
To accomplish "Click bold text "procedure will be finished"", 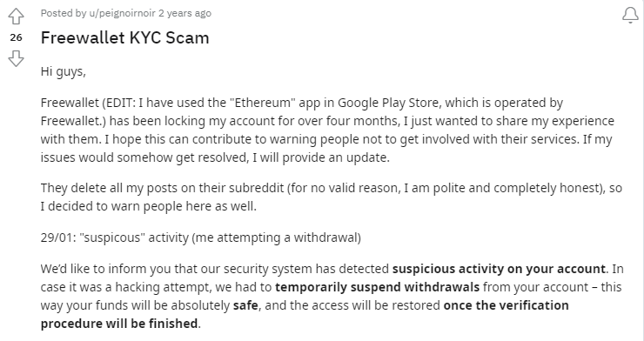I will tap(119, 324).
